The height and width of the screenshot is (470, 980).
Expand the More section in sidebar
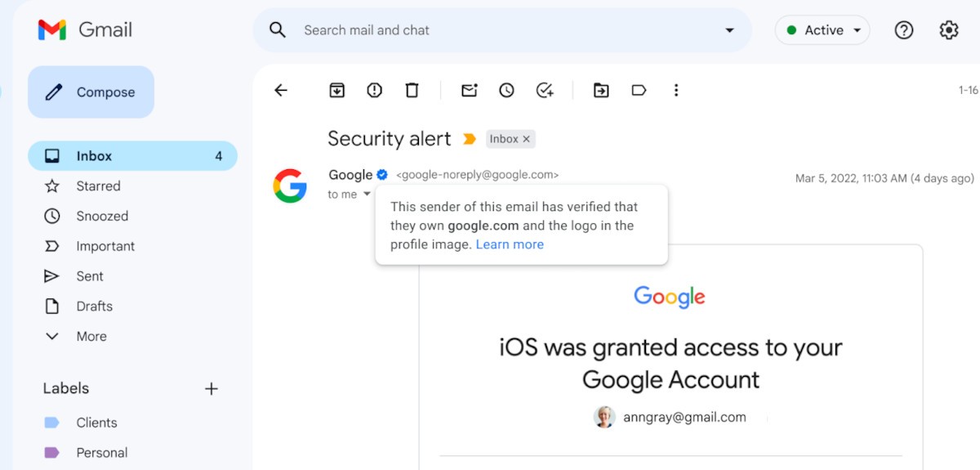(132, 336)
